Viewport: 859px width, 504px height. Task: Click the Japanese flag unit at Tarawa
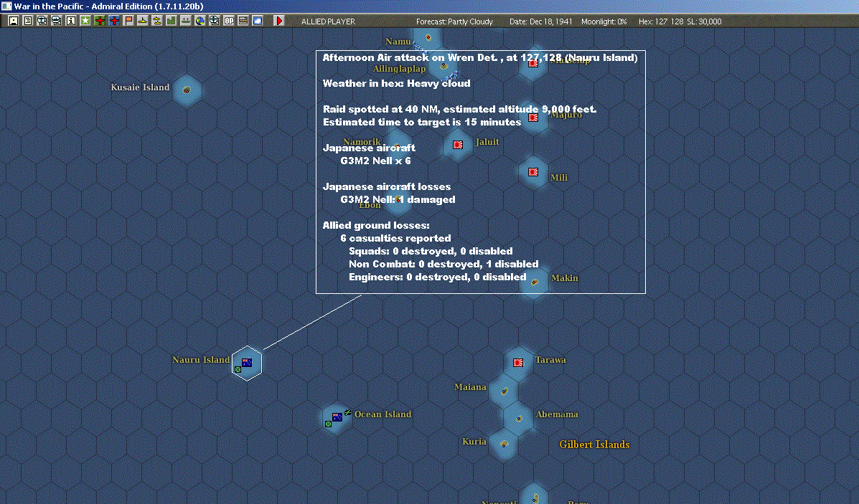click(518, 362)
